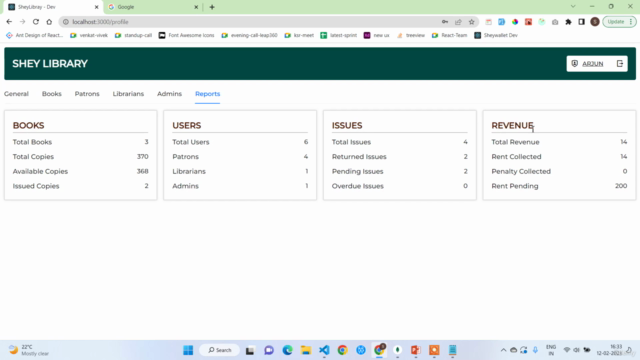
Task: Open evening-call-leap360 bookmark
Action: click(249, 36)
